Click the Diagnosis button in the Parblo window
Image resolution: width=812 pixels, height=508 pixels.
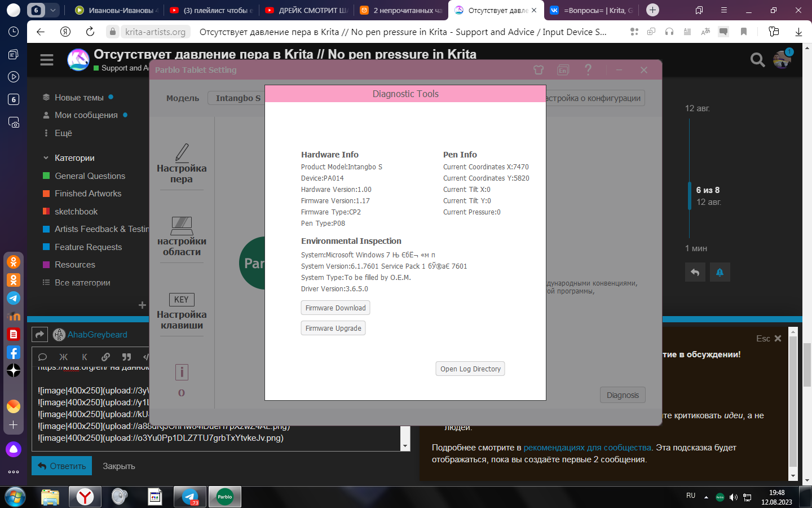(x=623, y=395)
